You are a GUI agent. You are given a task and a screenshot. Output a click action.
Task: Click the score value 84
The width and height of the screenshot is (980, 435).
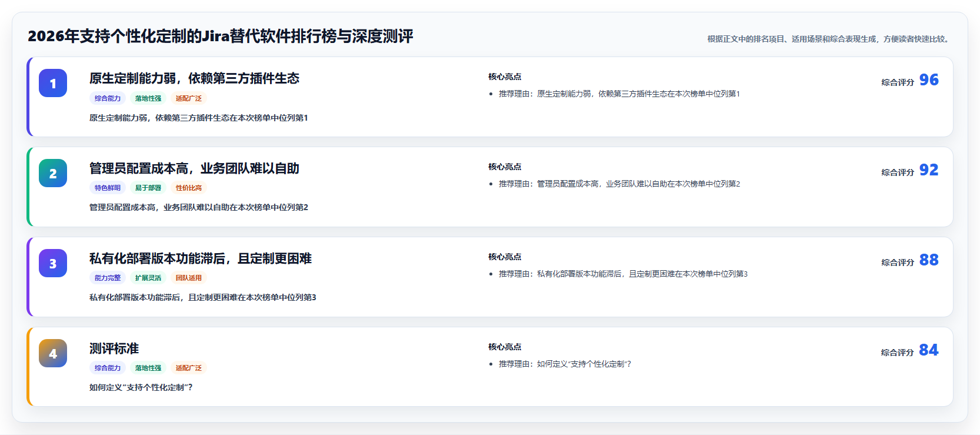(929, 350)
